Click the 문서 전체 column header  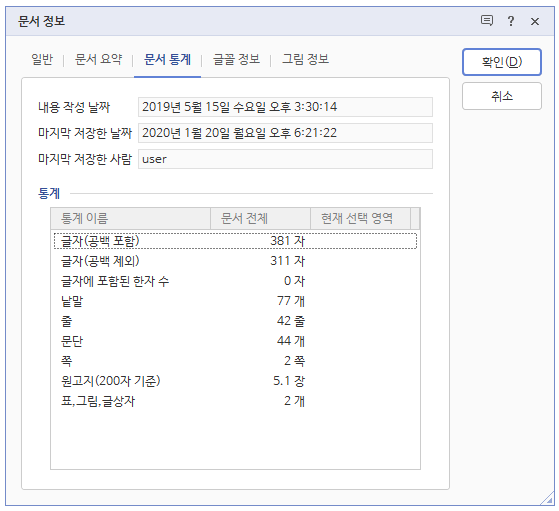click(x=260, y=218)
